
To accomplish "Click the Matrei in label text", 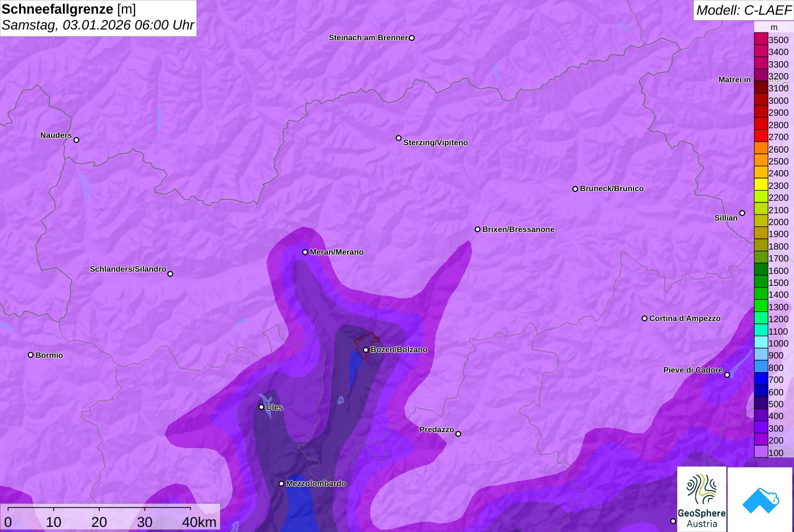I will coord(734,80).
